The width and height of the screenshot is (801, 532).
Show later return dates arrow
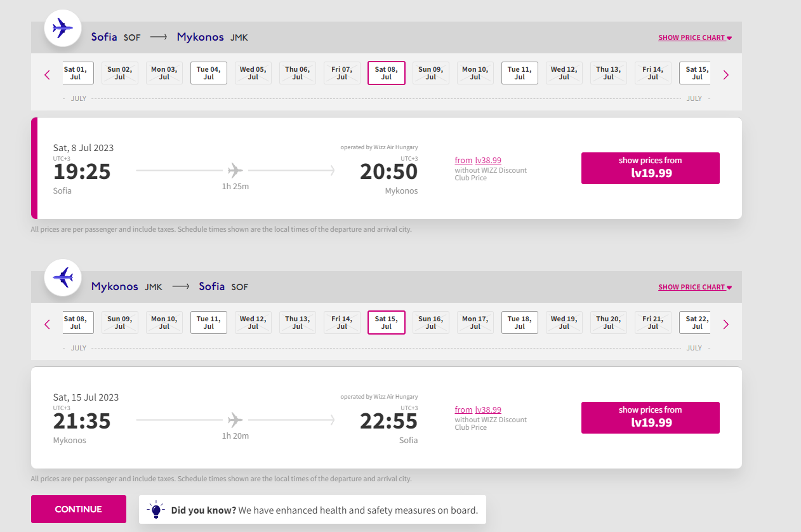tap(726, 324)
